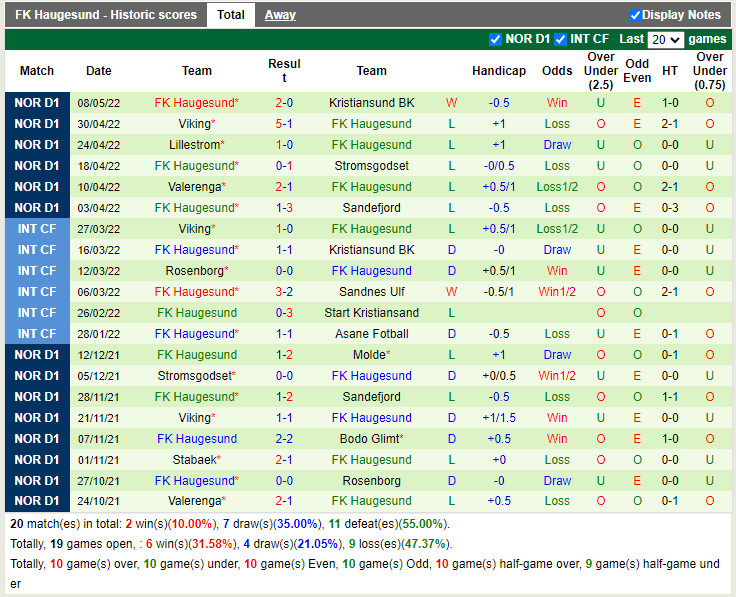736x597 pixels.
Task: Open Valerenga on the 10/04/22 row
Action: (x=197, y=187)
